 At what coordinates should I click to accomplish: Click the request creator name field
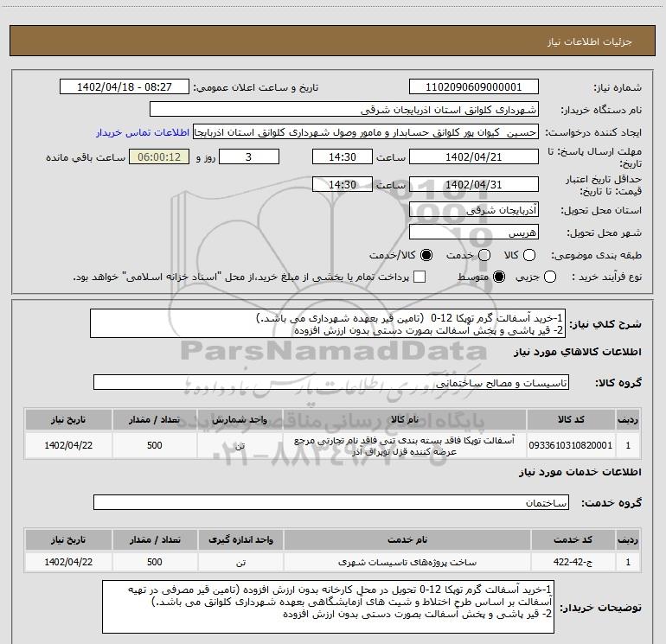click(x=366, y=132)
